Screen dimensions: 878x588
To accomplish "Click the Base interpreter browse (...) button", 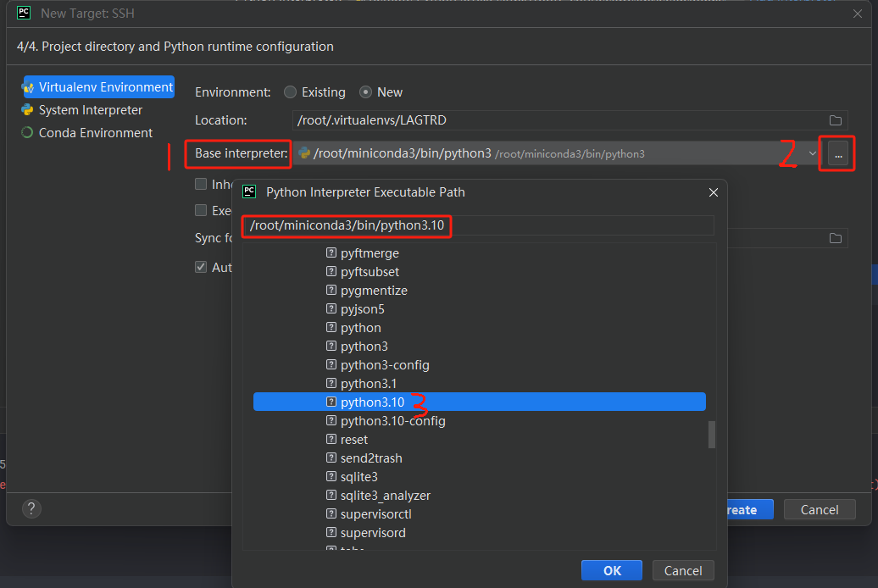I will click(x=838, y=153).
